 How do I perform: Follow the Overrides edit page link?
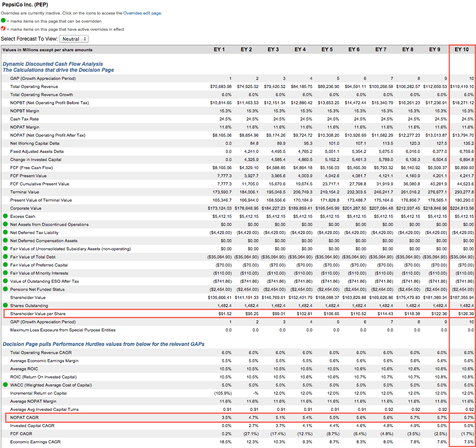(142, 13)
